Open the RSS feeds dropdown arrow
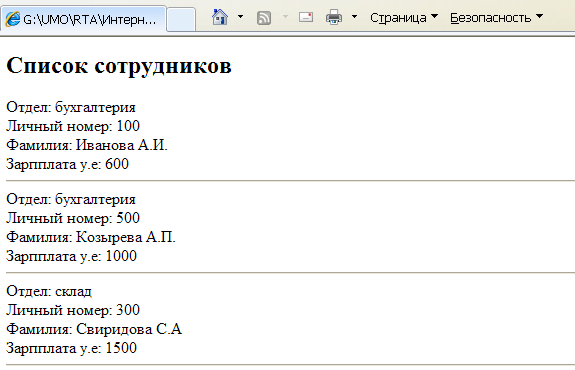 (x=285, y=17)
